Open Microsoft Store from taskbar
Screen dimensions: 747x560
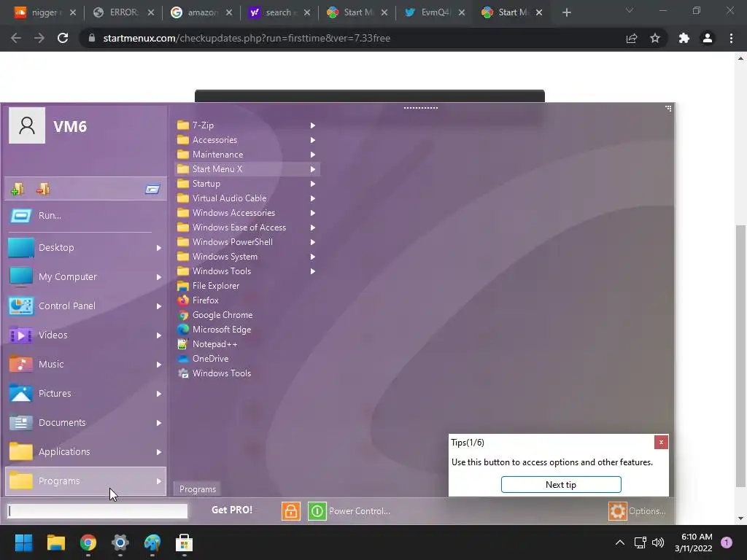coord(185,542)
